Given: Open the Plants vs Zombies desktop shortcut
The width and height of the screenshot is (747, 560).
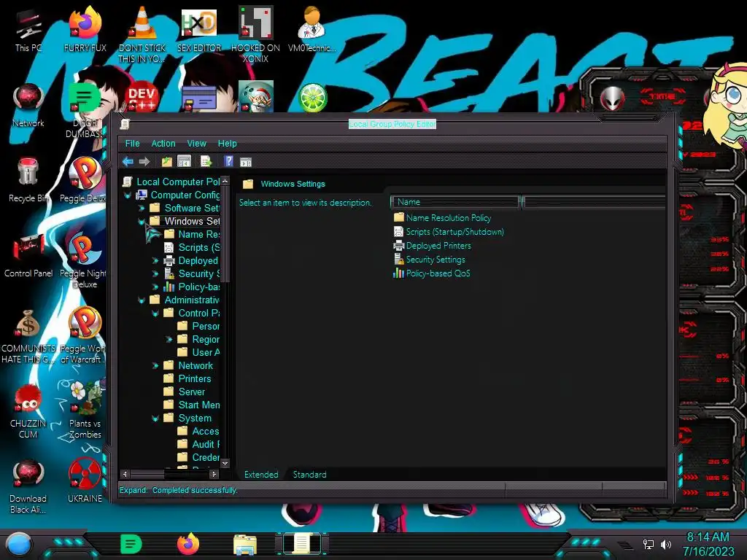Looking at the screenshot, I should (85, 410).
